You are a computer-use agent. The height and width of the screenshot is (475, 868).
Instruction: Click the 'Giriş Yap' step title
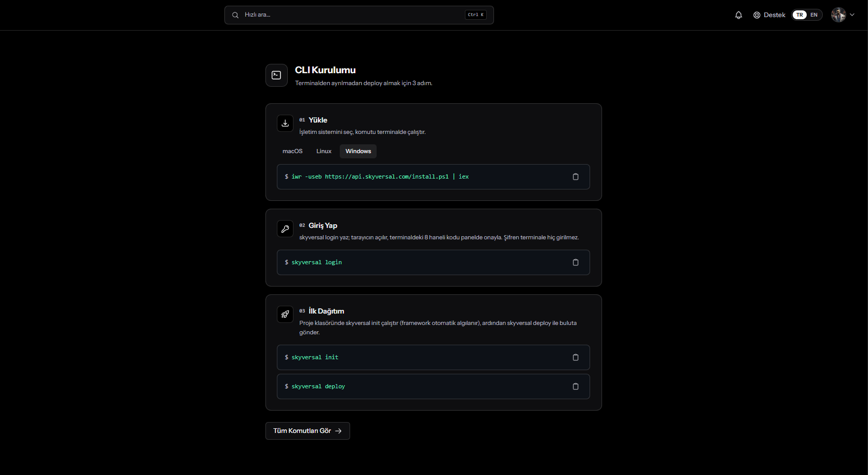click(x=323, y=226)
